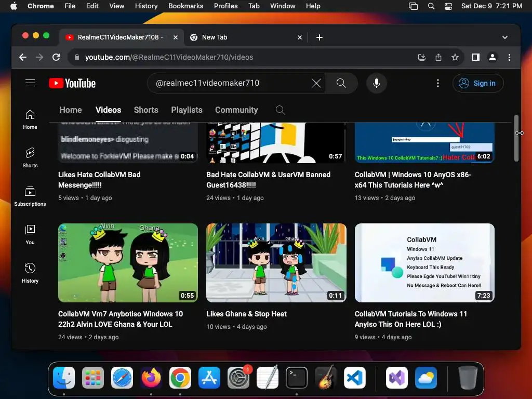Open History in sidebar

[30, 273]
